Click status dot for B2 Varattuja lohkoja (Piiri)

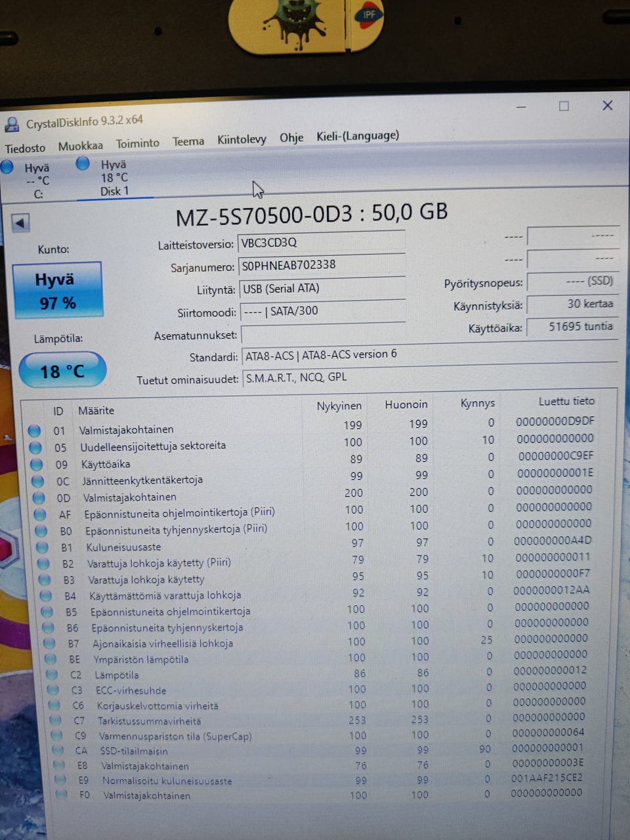coord(44,564)
